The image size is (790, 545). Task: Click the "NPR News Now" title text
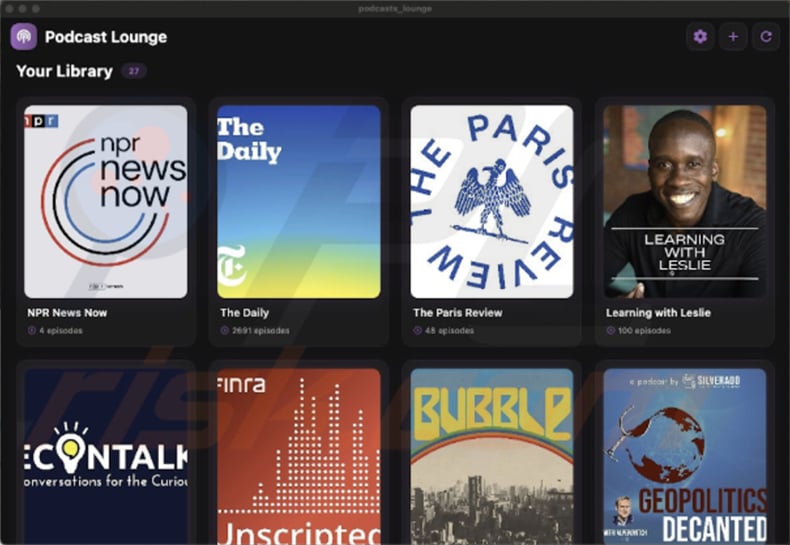(67, 313)
